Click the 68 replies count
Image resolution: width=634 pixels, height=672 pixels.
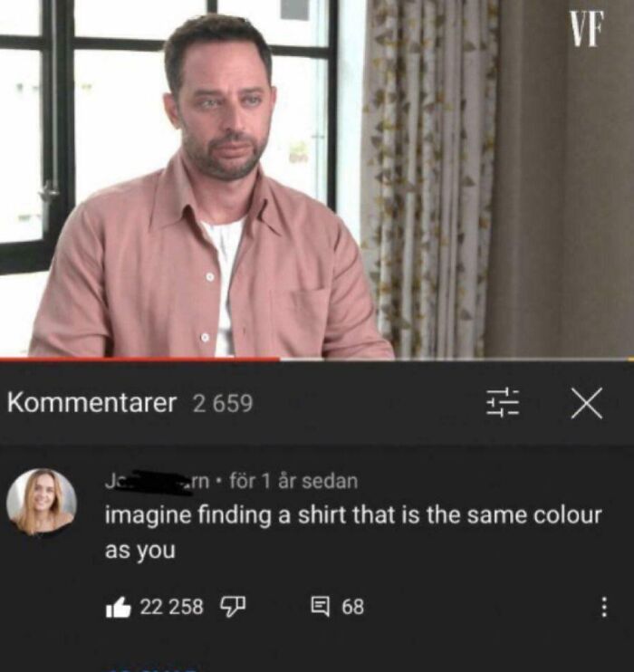353,607
